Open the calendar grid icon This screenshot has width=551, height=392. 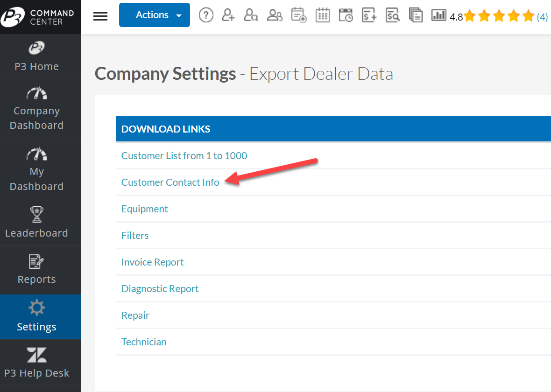(x=323, y=15)
